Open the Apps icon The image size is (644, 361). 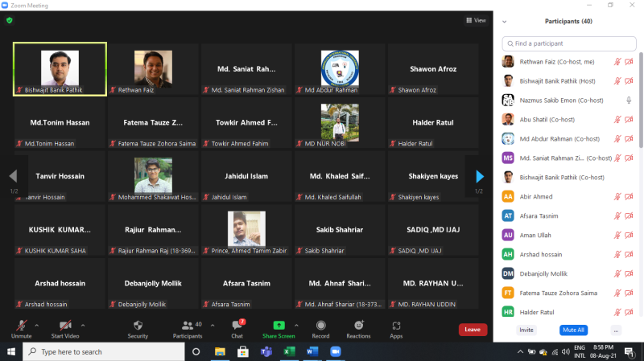[x=396, y=326]
